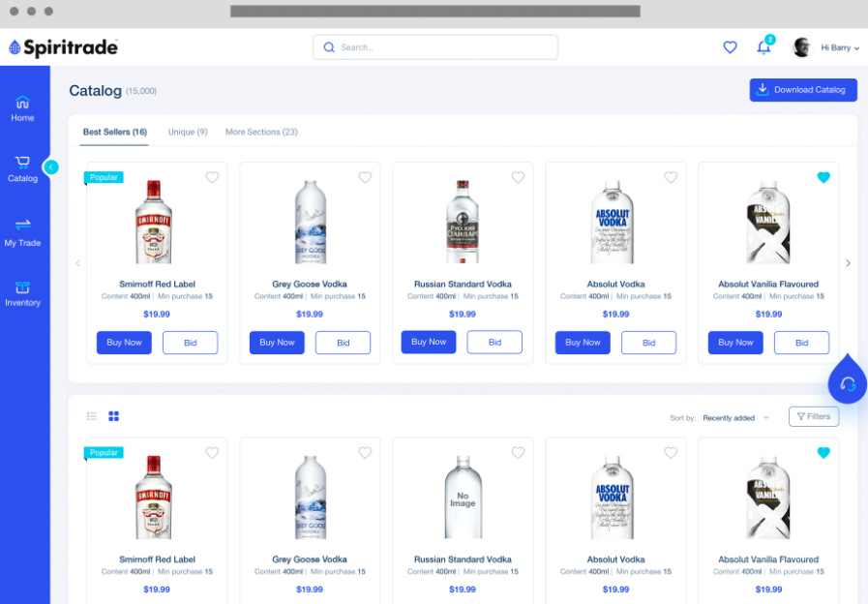Favorite Smirnoff Red Label in lower grid
The width and height of the screenshot is (868, 604).
pyautogui.click(x=212, y=452)
